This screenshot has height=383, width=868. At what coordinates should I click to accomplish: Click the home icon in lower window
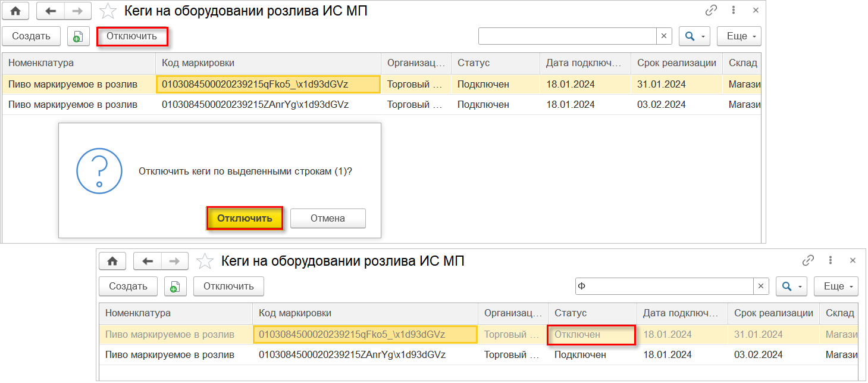[x=112, y=261]
